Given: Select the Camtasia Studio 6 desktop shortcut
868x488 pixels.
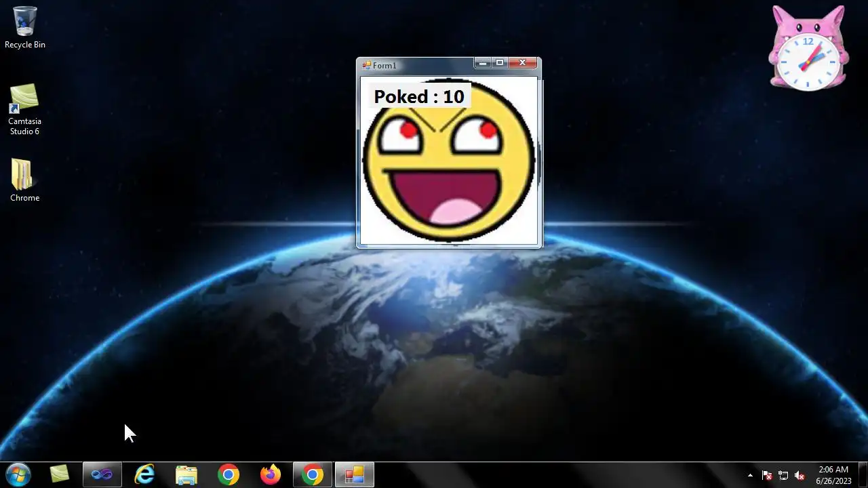Looking at the screenshot, I should 25,109.
